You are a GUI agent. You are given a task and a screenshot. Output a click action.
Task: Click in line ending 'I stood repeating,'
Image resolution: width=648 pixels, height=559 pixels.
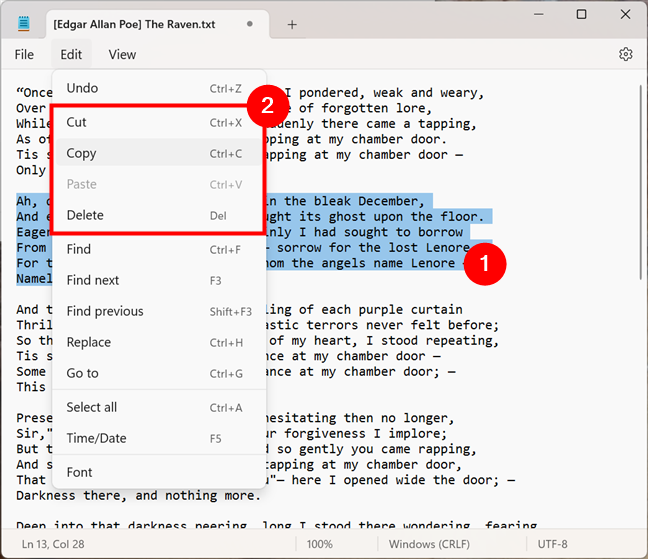coord(384,340)
